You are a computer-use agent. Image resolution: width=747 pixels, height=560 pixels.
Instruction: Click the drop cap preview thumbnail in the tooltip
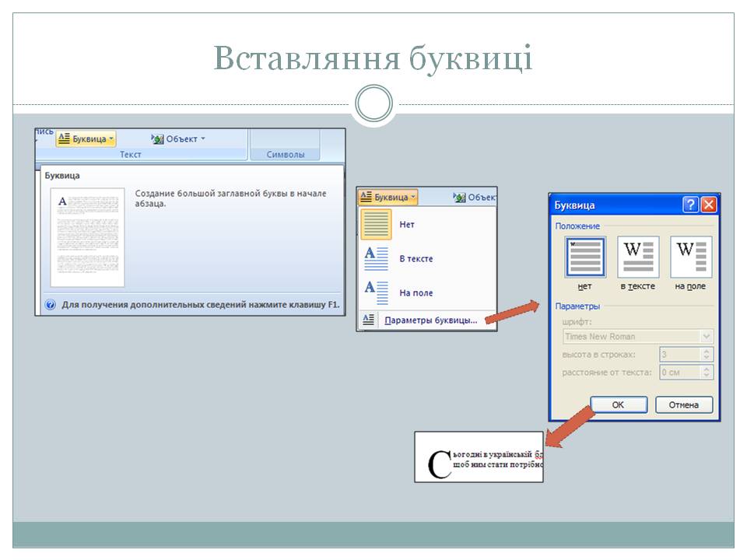point(87,237)
